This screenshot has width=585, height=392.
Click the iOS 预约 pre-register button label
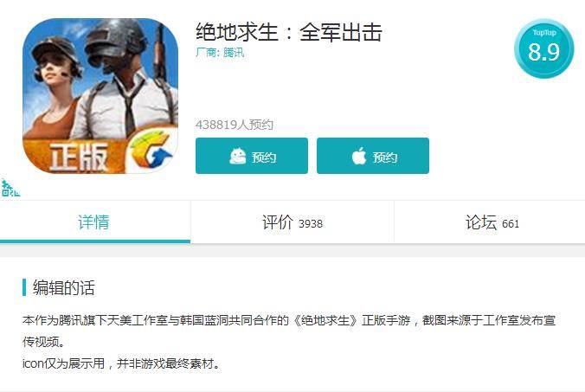click(x=384, y=157)
